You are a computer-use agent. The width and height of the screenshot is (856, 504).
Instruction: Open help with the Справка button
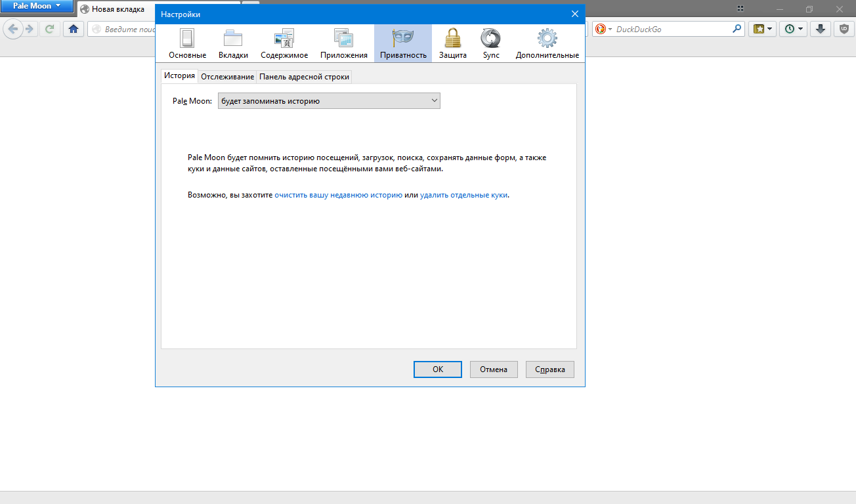tap(550, 369)
